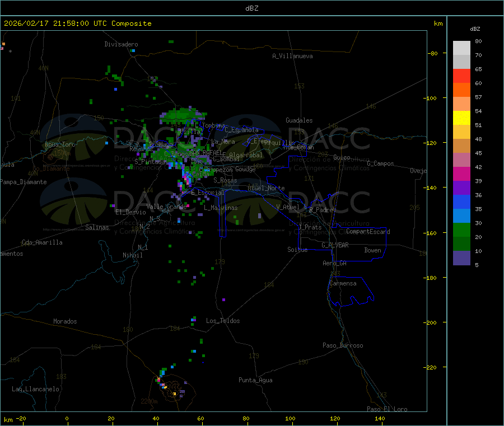
Task: Click the Agua_Toro map label
Action: pos(60,144)
